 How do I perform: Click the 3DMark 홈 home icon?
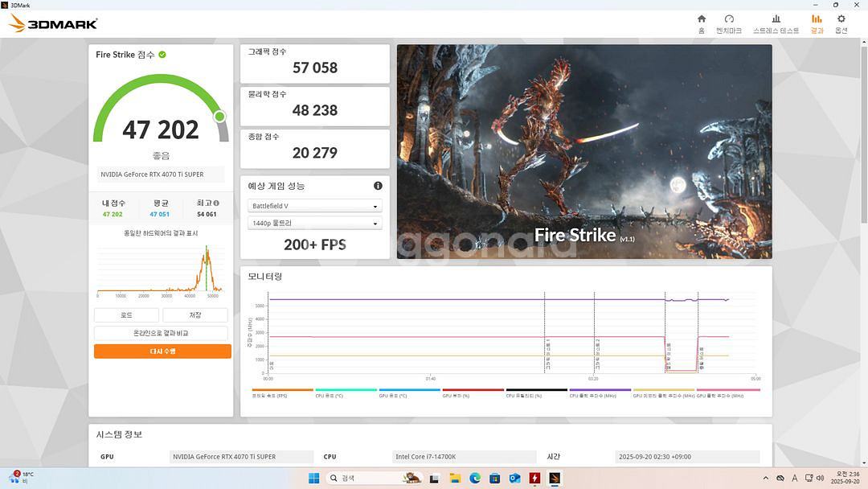coord(701,19)
